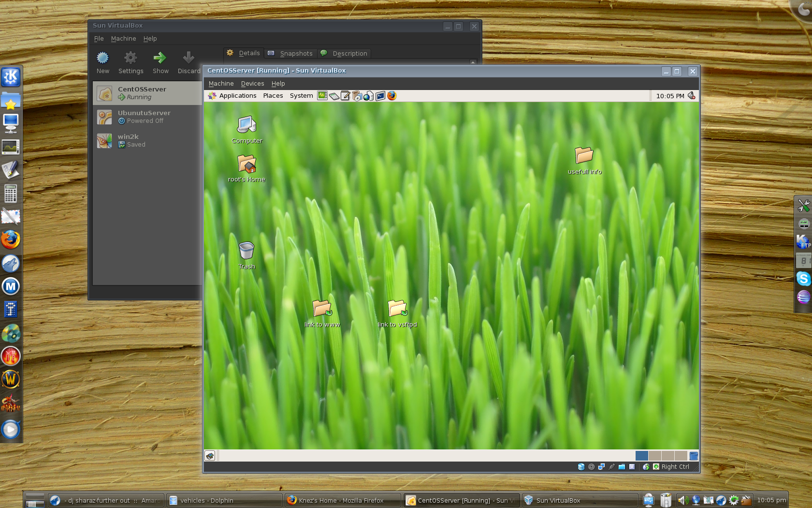This screenshot has height=508, width=812.
Task: Open the Machine menu in VirtualBox manager
Action: pos(123,39)
